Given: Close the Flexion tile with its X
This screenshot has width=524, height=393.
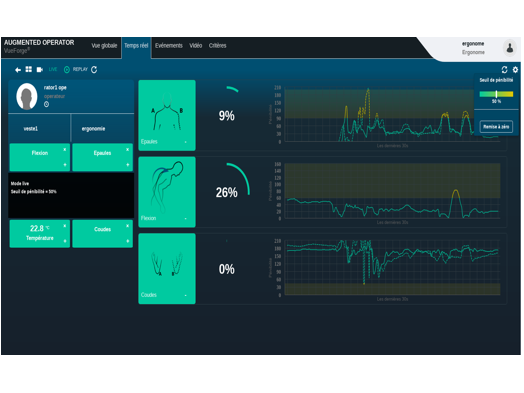Looking at the screenshot, I should 65,149.
